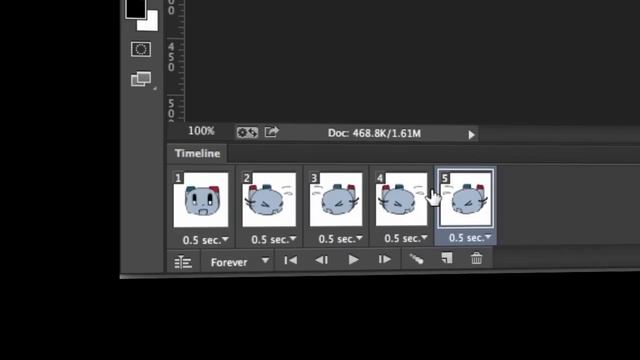
Task: Open the frame 5 delay dropdown
Action: 470,238
